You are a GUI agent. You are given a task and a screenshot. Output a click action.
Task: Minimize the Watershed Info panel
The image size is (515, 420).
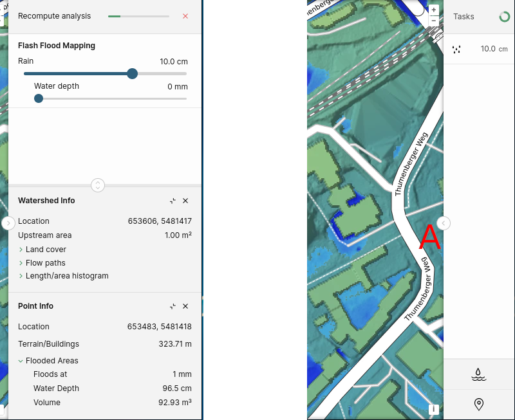(x=173, y=201)
